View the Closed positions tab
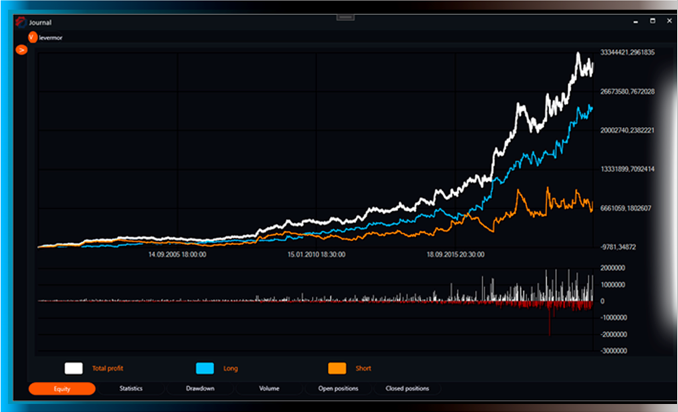The image size is (678, 412). [x=407, y=389]
